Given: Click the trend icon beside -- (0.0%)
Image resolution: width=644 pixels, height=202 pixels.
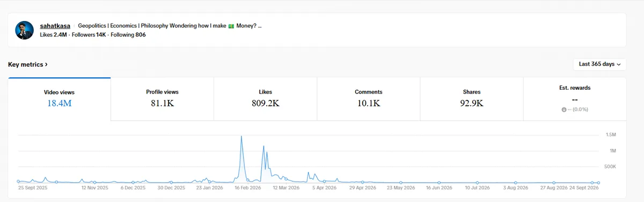Looking at the screenshot, I should (564, 110).
